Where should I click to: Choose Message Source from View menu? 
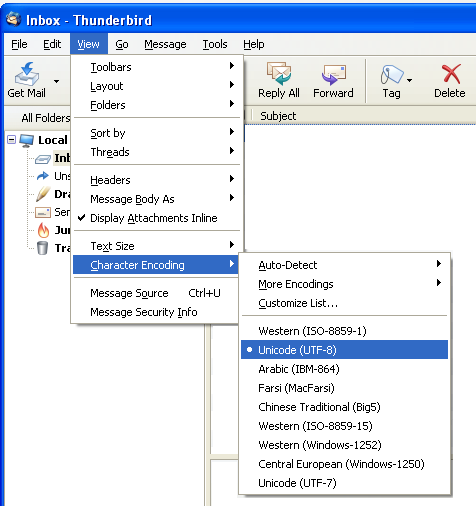[x=156, y=293]
